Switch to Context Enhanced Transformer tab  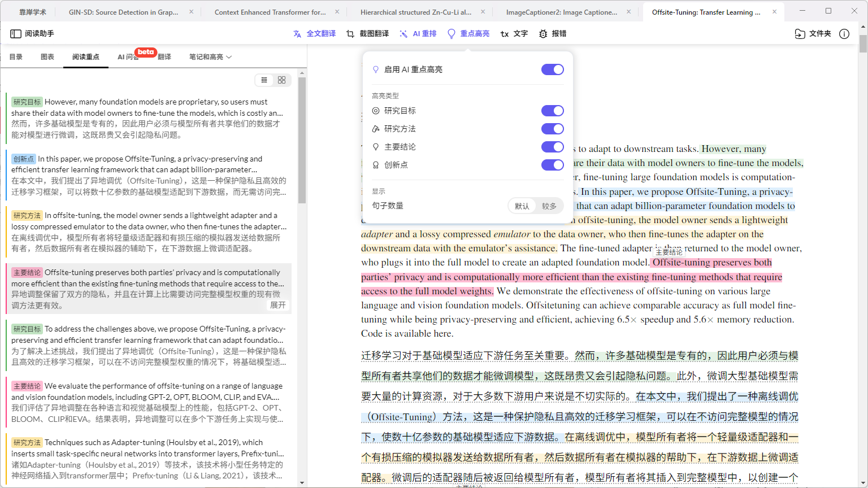point(270,12)
